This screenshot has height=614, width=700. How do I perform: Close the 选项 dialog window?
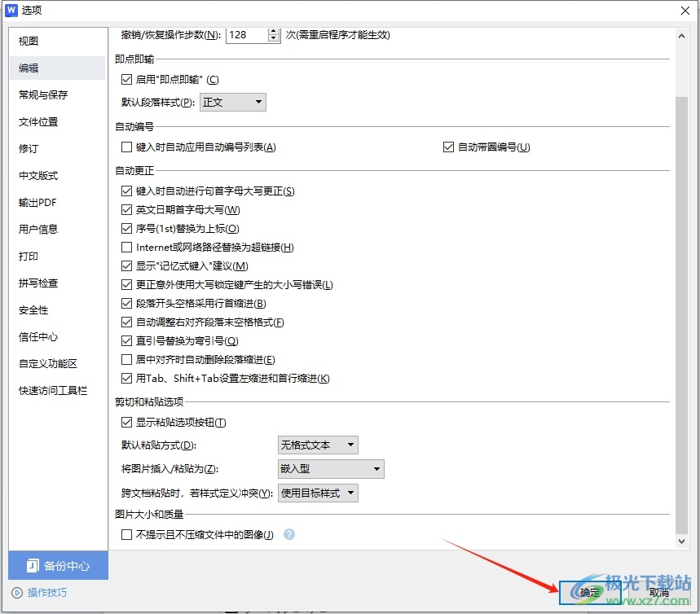pyautogui.click(x=685, y=11)
